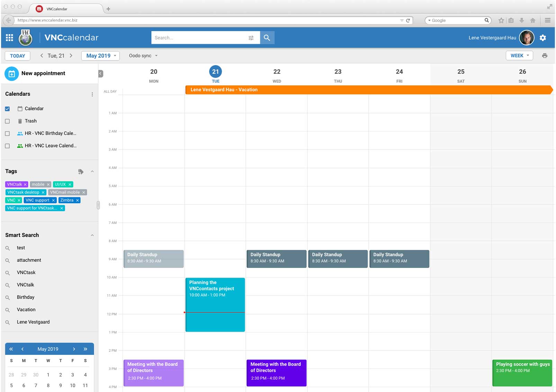Image resolution: width=556 pixels, height=392 pixels.
Task: Enable HR - VNC Birthday Calendar checkbox
Action: point(7,134)
